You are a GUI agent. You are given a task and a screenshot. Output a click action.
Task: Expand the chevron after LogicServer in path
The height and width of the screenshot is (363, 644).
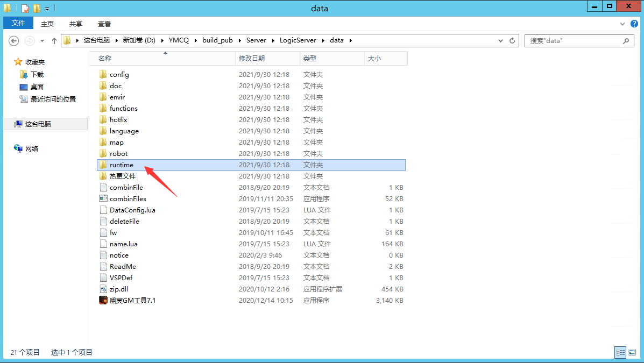(x=321, y=40)
